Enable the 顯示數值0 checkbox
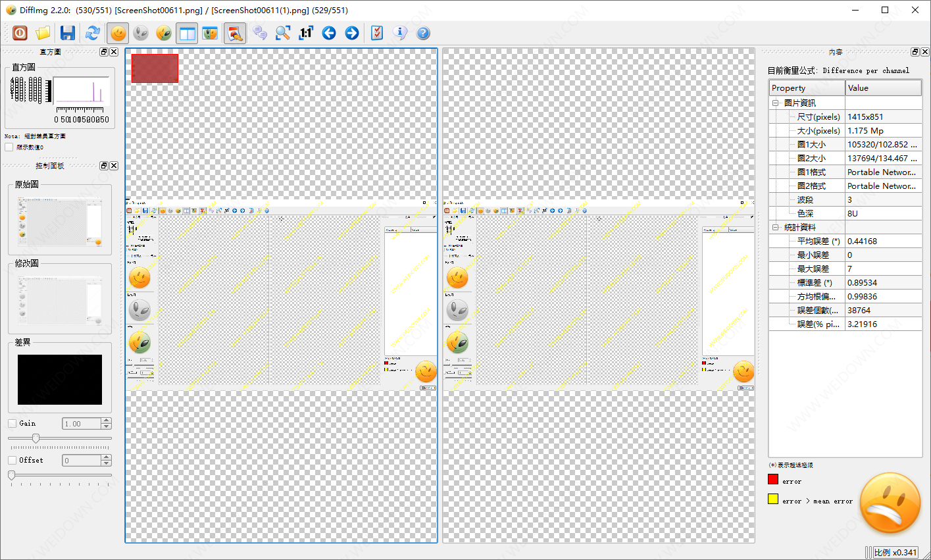Screen dimensions: 931x560 9,147
